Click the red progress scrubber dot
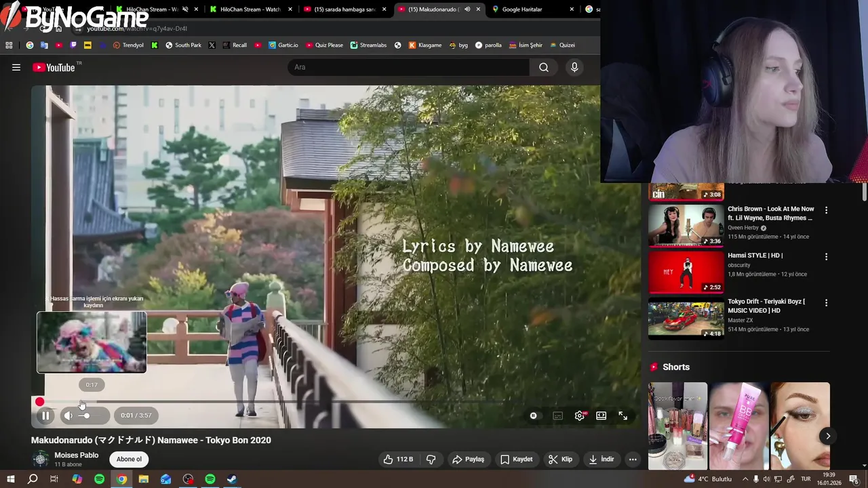Image resolution: width=868 pixels, height=488 pixels. click(39, 402)
